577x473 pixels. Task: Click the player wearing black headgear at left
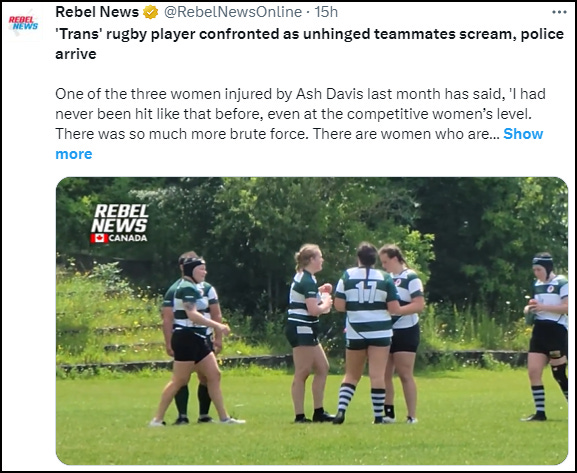[194, 340]
